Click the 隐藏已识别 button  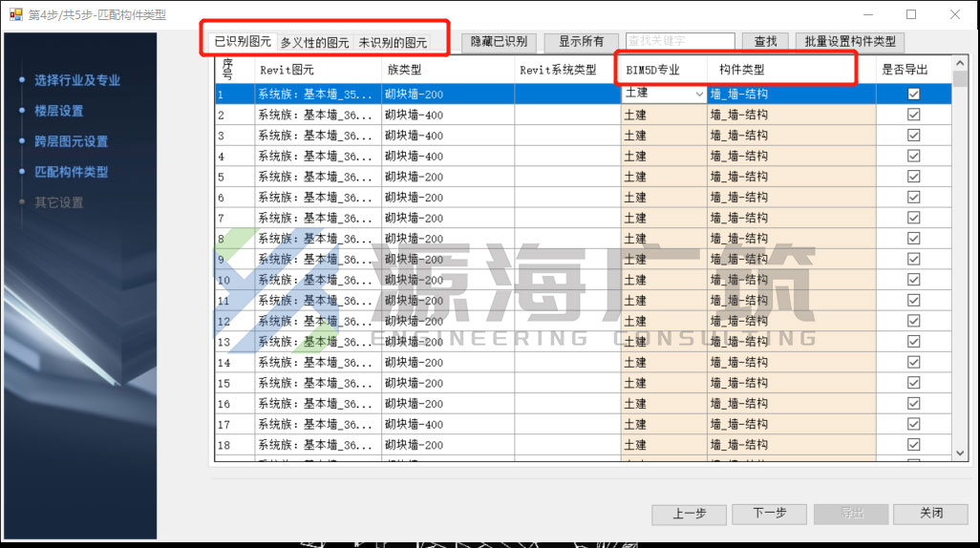click(x=499, y=42)
